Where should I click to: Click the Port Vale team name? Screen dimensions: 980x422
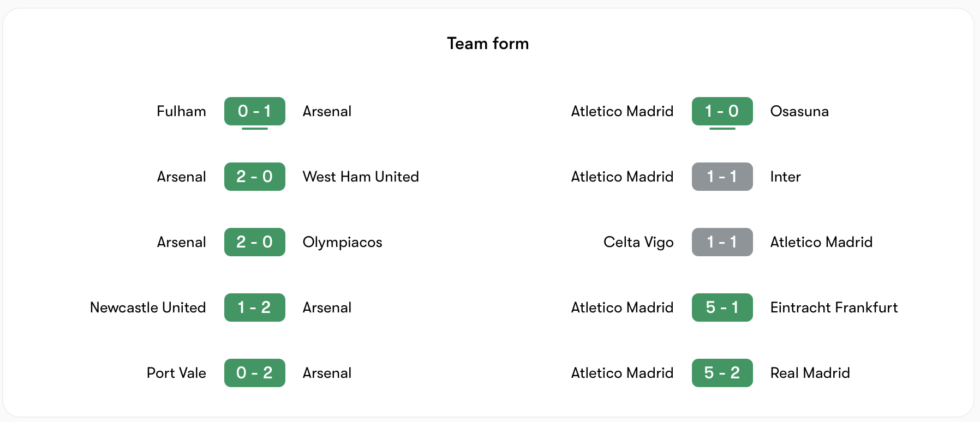tap(176, 373)
